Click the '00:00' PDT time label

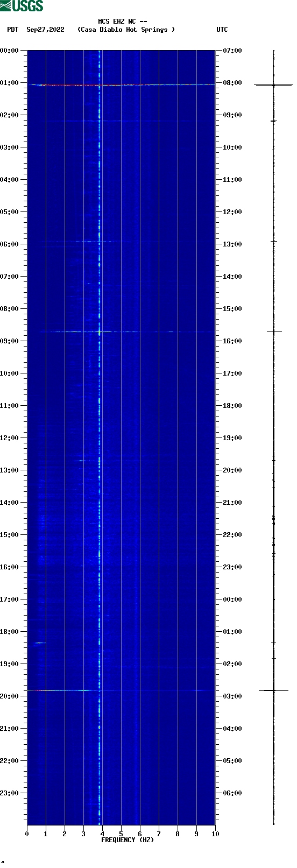[9, 51]
